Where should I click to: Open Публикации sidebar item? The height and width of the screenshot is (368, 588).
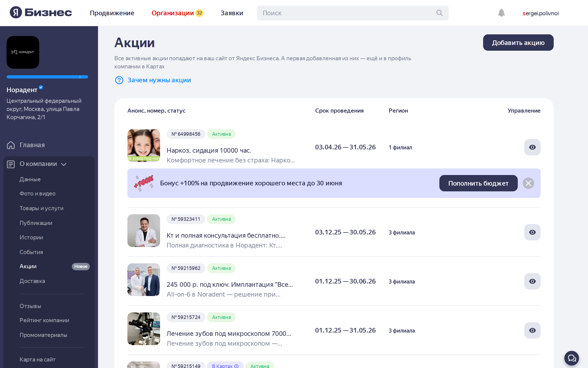pyautogui.click(x=36, y=223)
